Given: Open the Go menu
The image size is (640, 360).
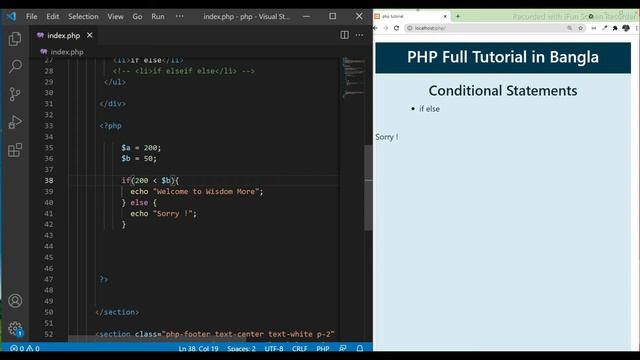Looking at the screenshot, I should [x=137, y=16].
